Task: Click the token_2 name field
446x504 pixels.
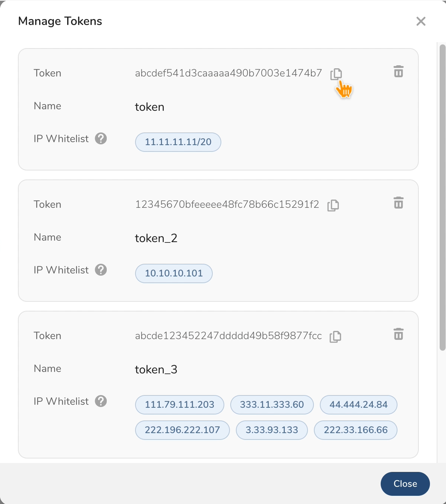Action: point(156,238)
